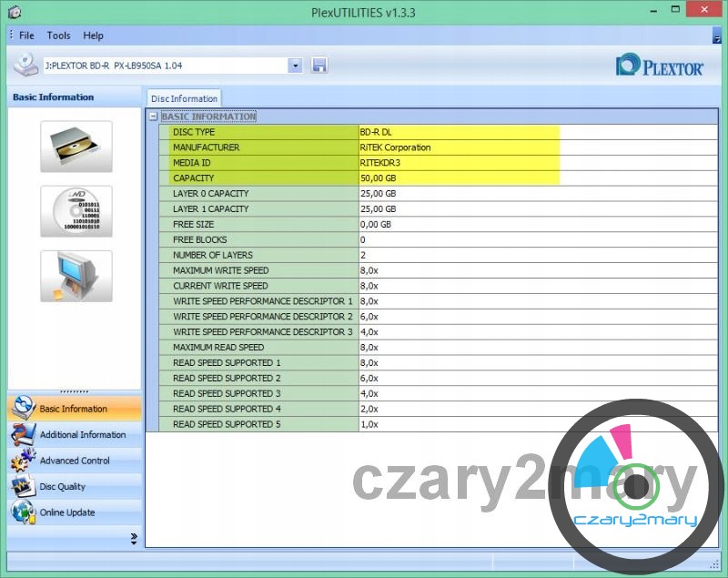The height and width of the screenshot is (578, 728).
Task: Open the File menu
Action: [x=26, y=35]
